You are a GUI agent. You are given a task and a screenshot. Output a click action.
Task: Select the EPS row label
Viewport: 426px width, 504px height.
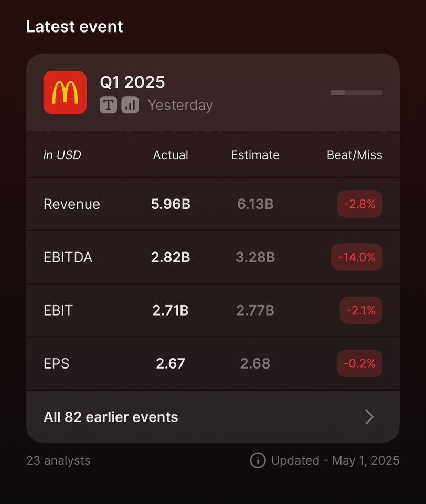(57, 363)
